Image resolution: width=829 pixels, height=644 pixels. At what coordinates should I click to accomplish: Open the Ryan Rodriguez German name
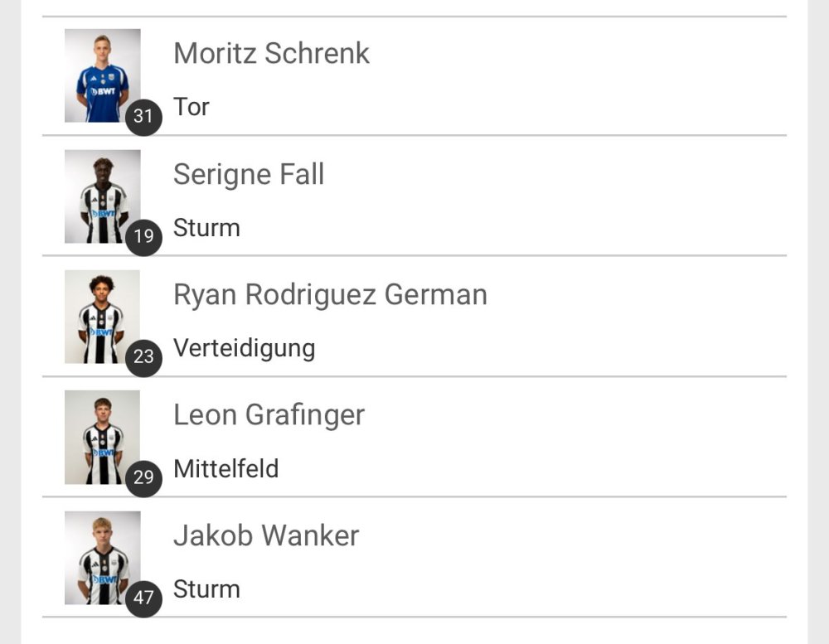pyautogui.click(x=330, y=295)
